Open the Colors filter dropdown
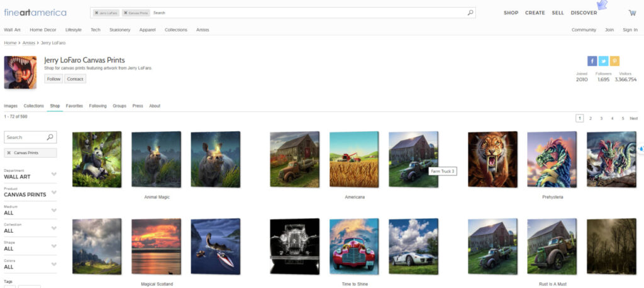This screenshot has height=288, width=644. click(x=53, y=264)
